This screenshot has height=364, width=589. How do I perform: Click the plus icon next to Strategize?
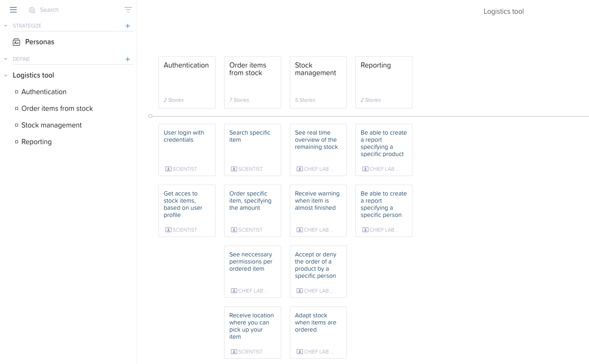tap(128, 26)
